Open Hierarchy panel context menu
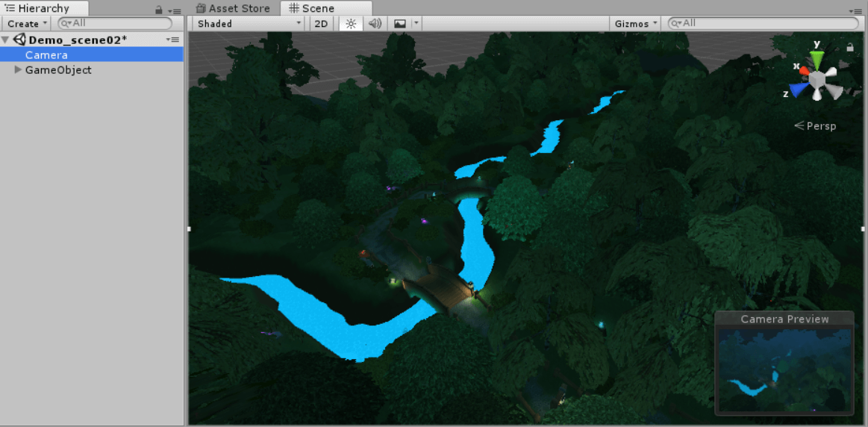The width and height of the screenshot is (868, 427). (x=174, y=11)
